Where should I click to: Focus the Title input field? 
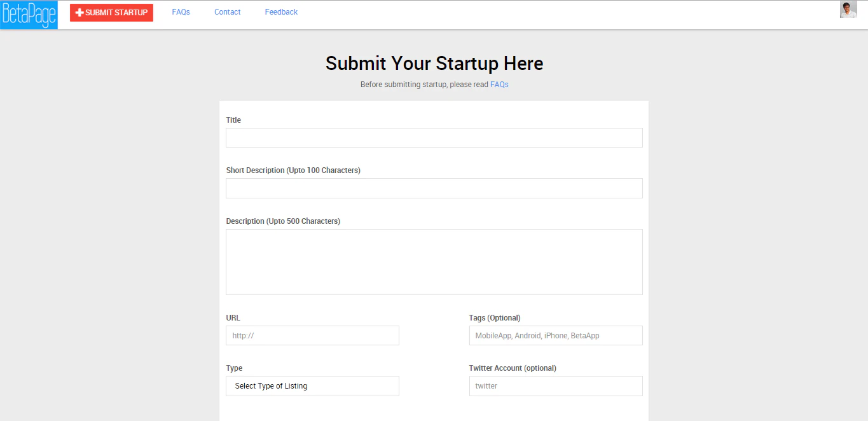[x=434, y=137]
